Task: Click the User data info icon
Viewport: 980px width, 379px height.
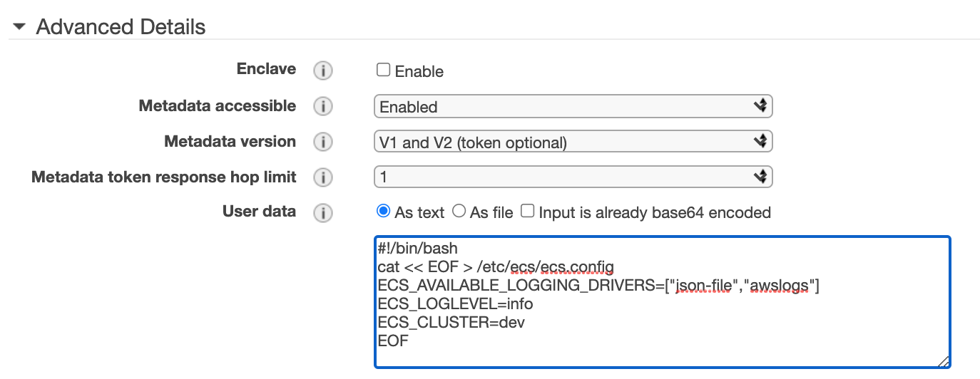Action: click(324, 212)
